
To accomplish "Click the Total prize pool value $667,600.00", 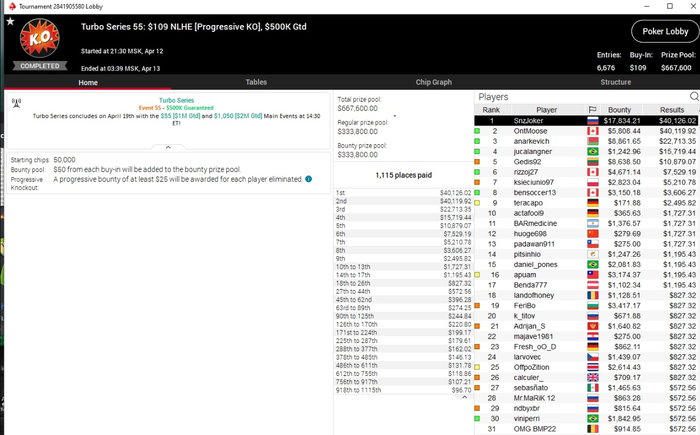I will (358, 109).
